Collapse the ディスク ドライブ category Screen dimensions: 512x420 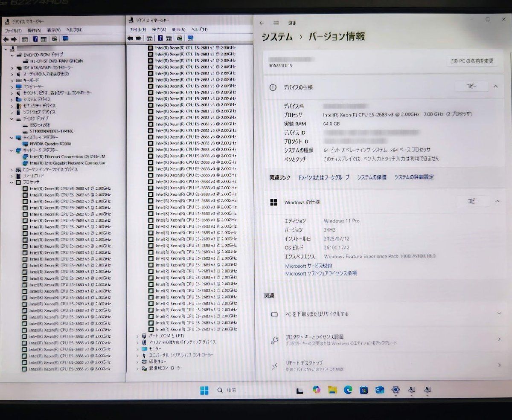point(12,119)
